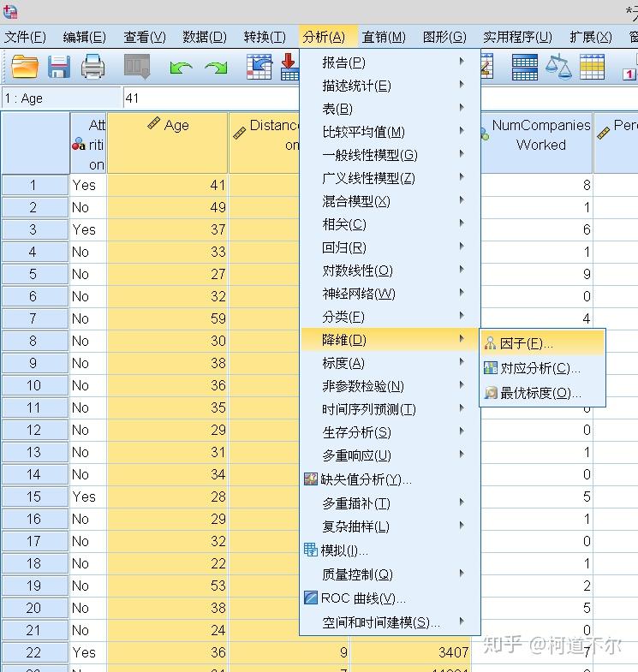Click the Open data document folder icon

pyautogui.click(x=24, y=67)
